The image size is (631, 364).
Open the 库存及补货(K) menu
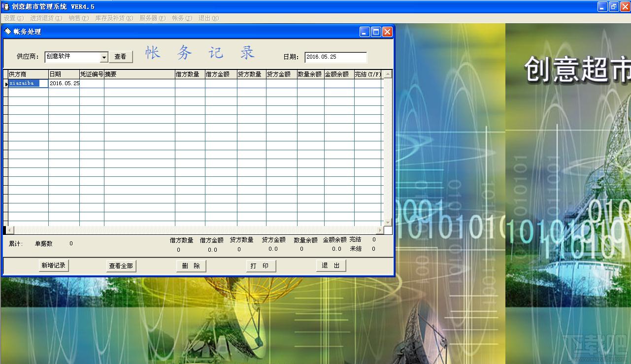click(x=114, y=18)
